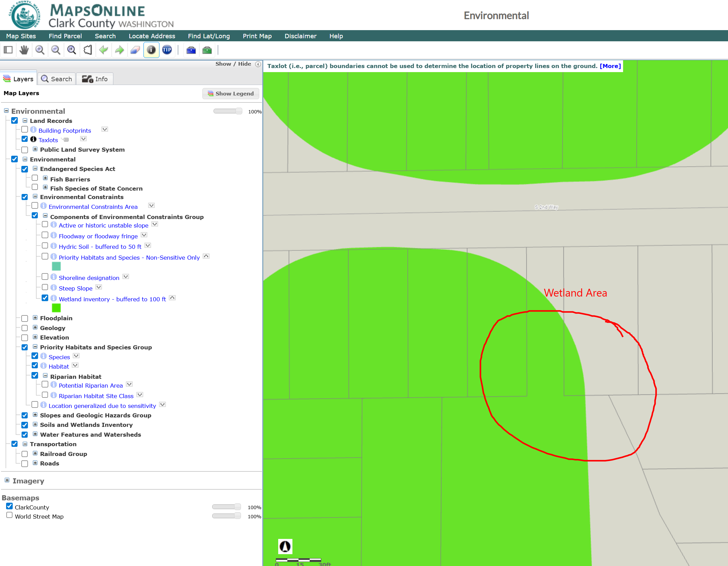
Task: Open dropdown arrow next to Steep Slope
Action: pyautogui.click(x=99, y=287)
